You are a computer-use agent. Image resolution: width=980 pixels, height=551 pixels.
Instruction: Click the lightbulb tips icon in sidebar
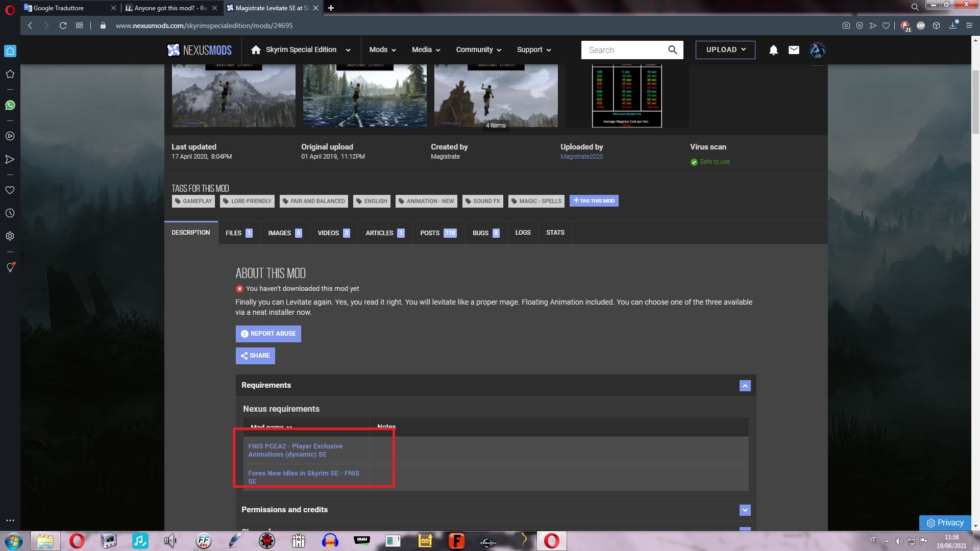[x=10, y=267]
